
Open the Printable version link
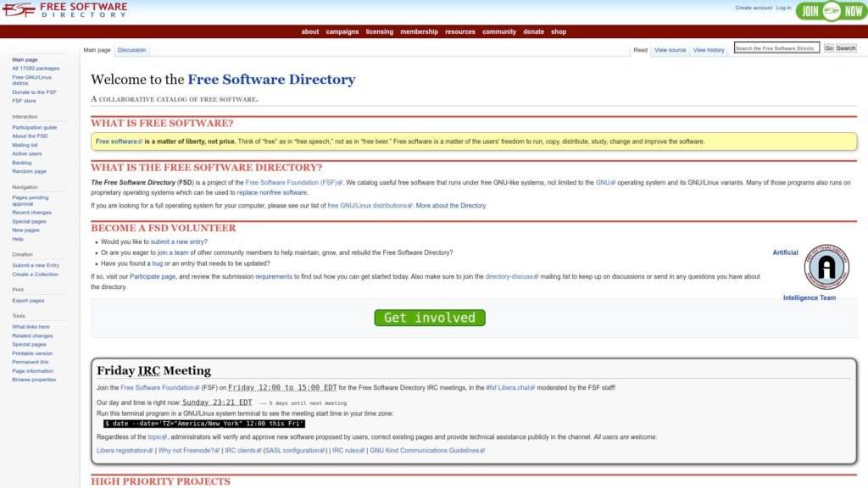32,353
